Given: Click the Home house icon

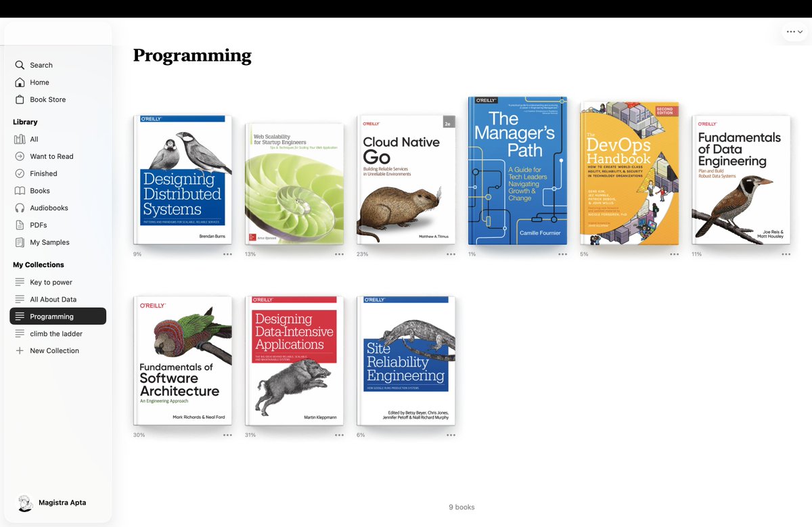Looking at the screenshot, I should tap(20, 83).
